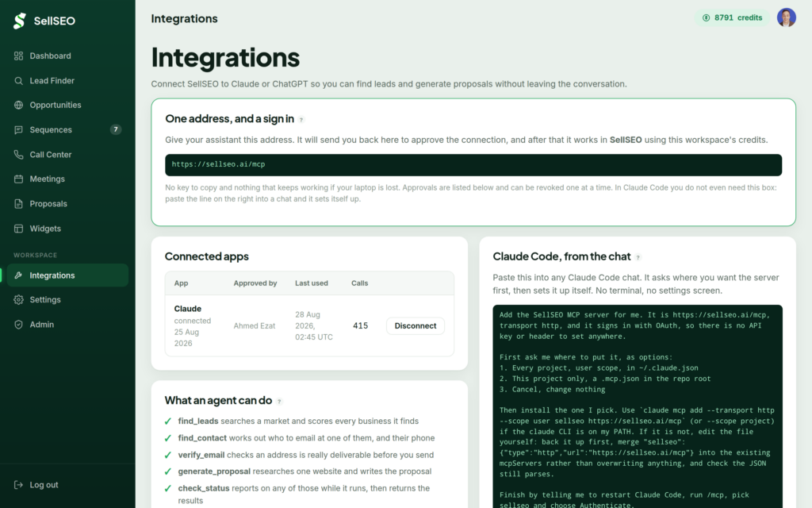
Task: Click the 'Approved by' column header
Action: tap(255, 283)
